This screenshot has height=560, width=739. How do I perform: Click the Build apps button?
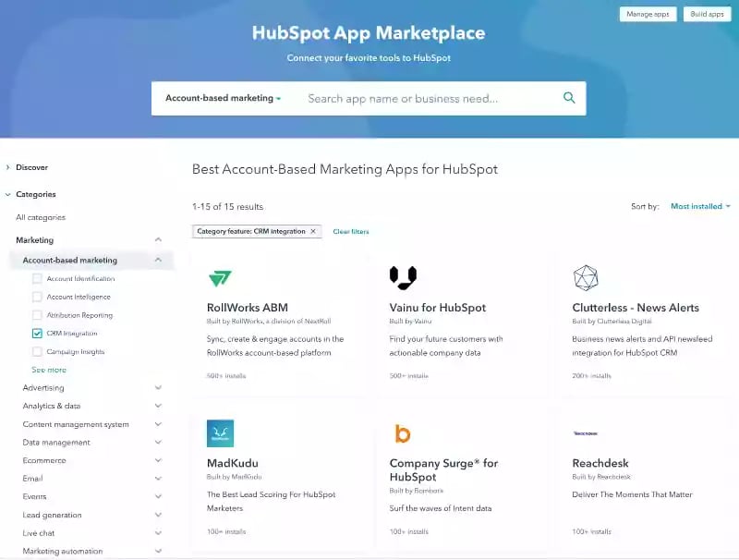pos(707,15)
